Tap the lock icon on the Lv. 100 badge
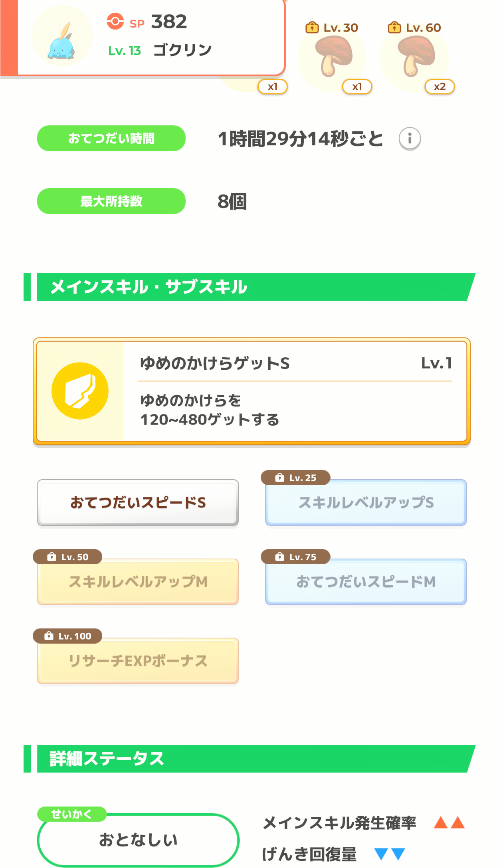The image size is (503, 868). coord(49,636)
